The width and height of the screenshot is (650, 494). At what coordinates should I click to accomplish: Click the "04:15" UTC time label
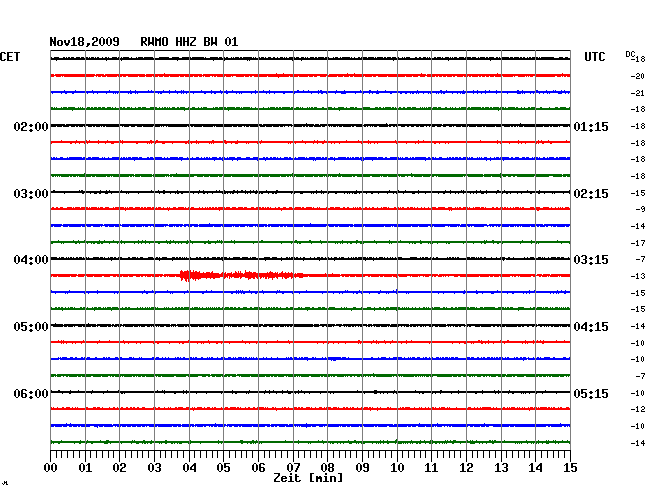[591, 327]
